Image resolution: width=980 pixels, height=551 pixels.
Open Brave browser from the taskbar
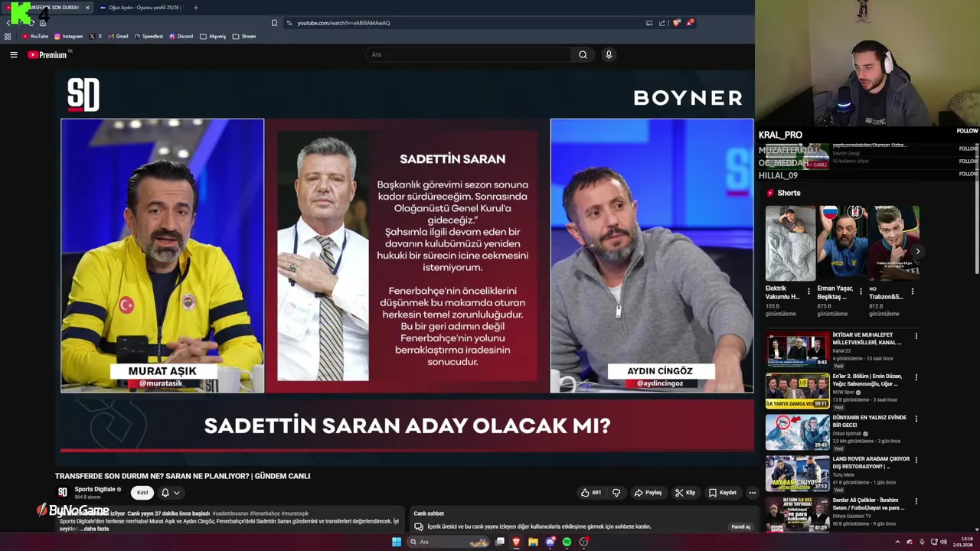pyautogui.click(x=516, y=542)
